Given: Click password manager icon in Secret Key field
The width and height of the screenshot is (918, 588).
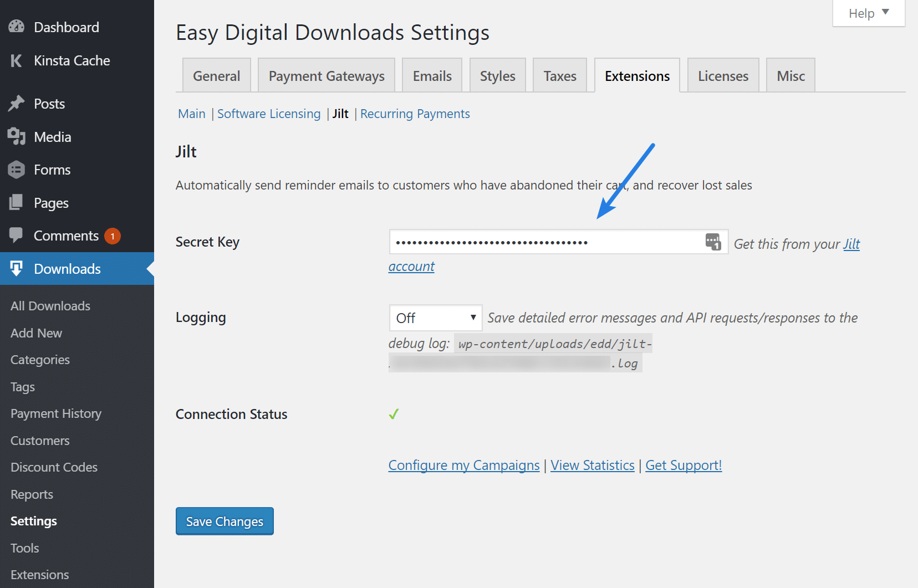Looking at the screenshot, I should tap(713, 242).
